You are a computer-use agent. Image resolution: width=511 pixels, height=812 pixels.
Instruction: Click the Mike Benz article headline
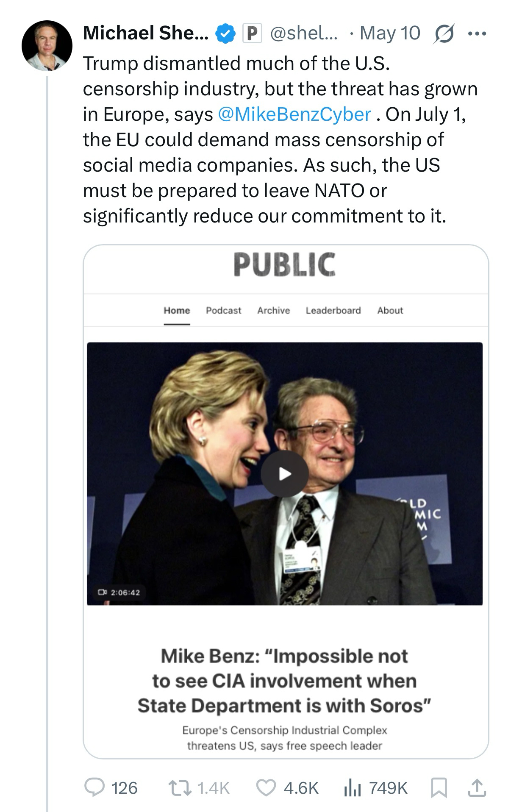tap(284, 681)
